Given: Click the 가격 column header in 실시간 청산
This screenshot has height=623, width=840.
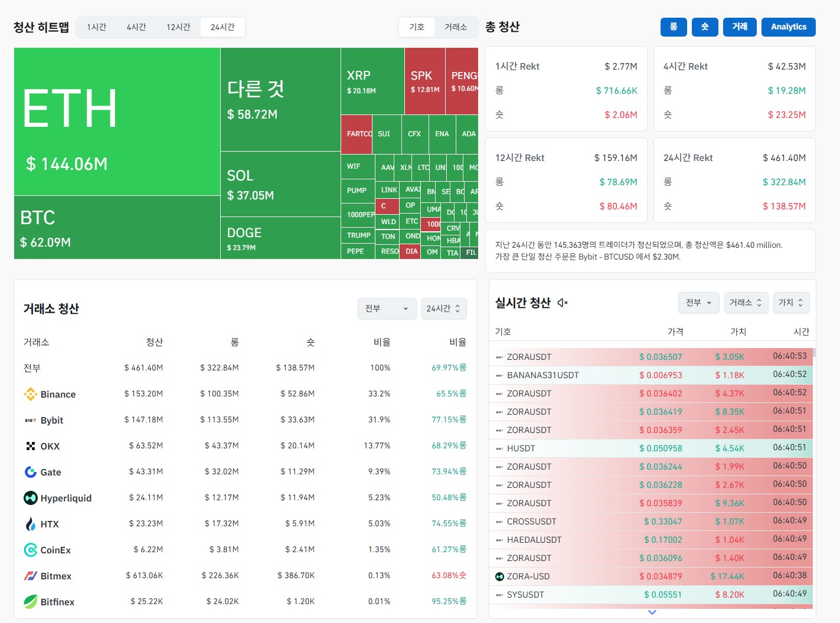Looking at the screenshot, I should click(675, 332).
